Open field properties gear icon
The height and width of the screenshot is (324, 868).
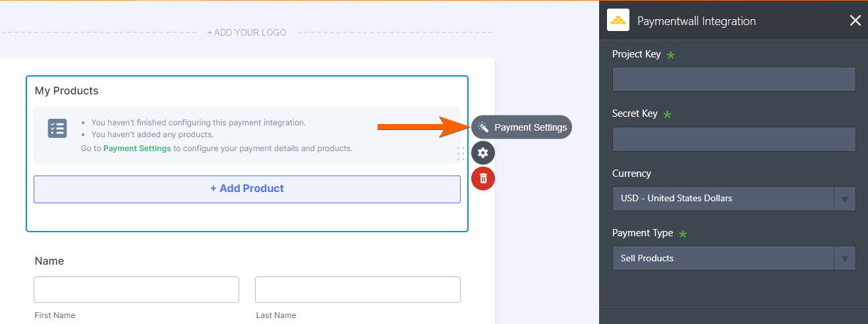pos(483,153)
